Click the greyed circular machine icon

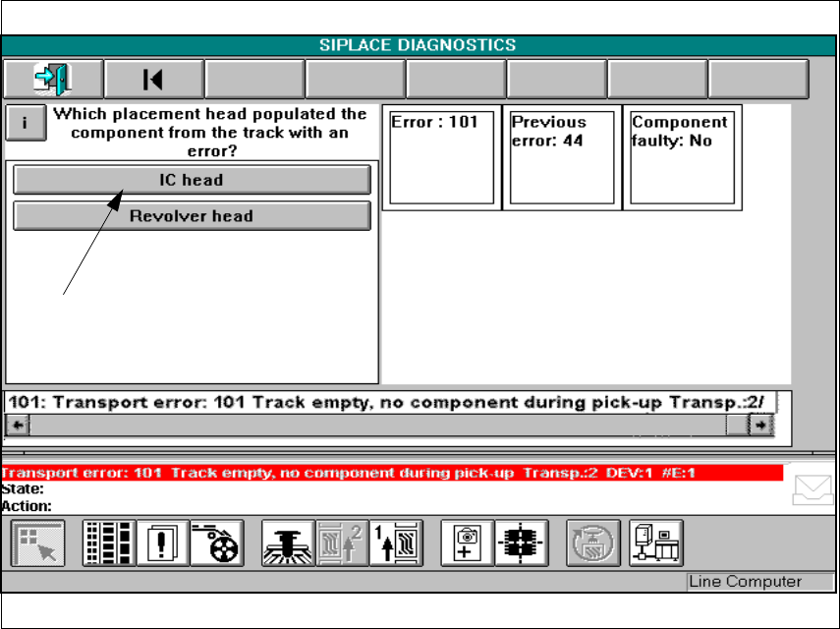[593, 543]
